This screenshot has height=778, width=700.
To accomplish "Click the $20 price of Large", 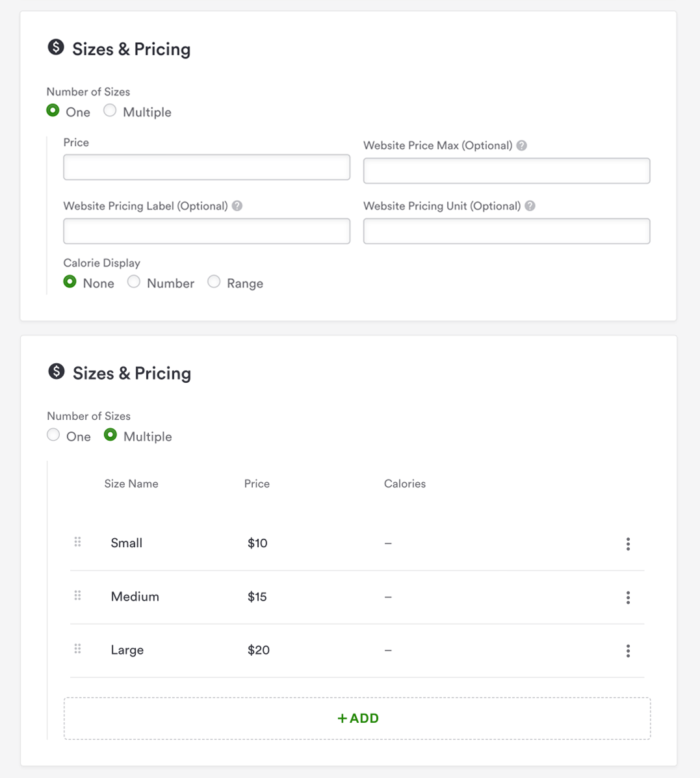I will [259, 650].
